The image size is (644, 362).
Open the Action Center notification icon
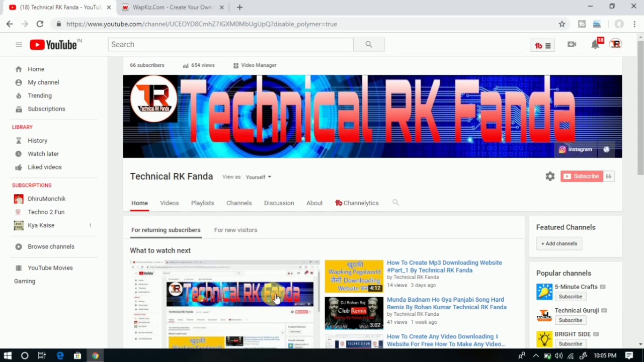point(629,355)
